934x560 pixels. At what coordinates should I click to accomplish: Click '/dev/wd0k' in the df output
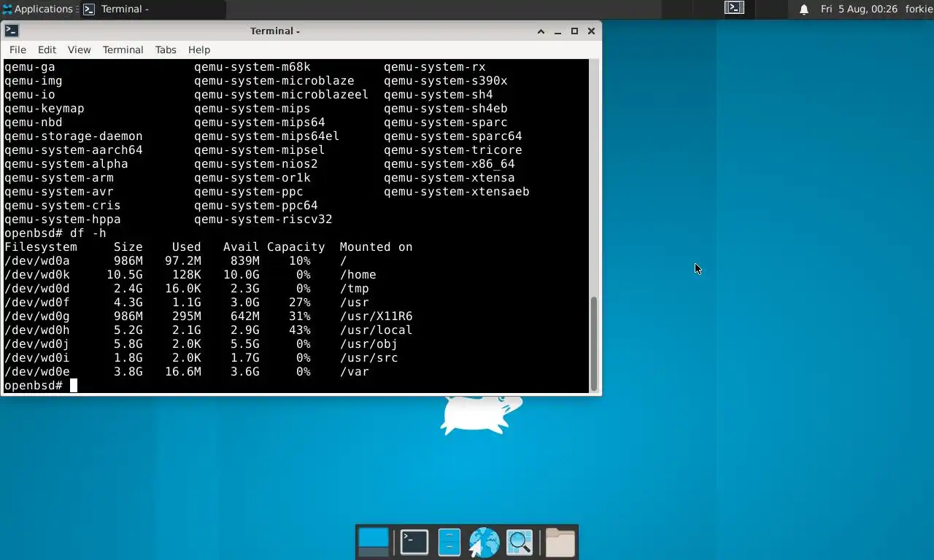click(x=37, y=275)
